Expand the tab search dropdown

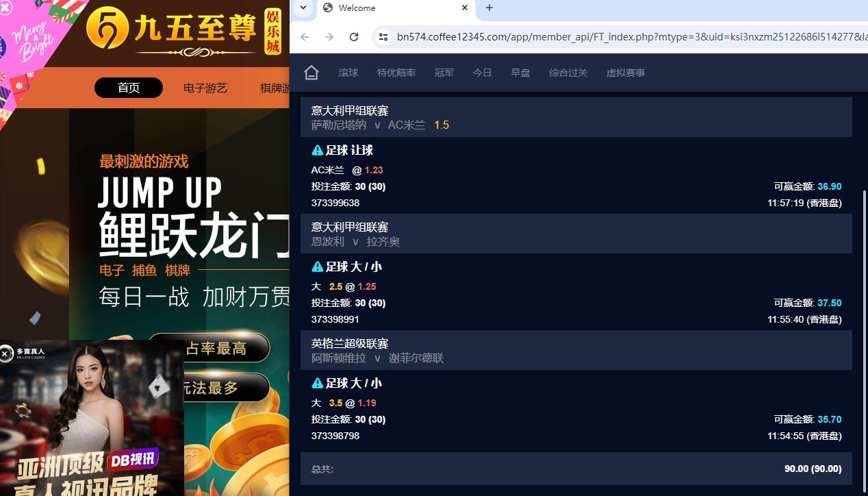(303, 8)
